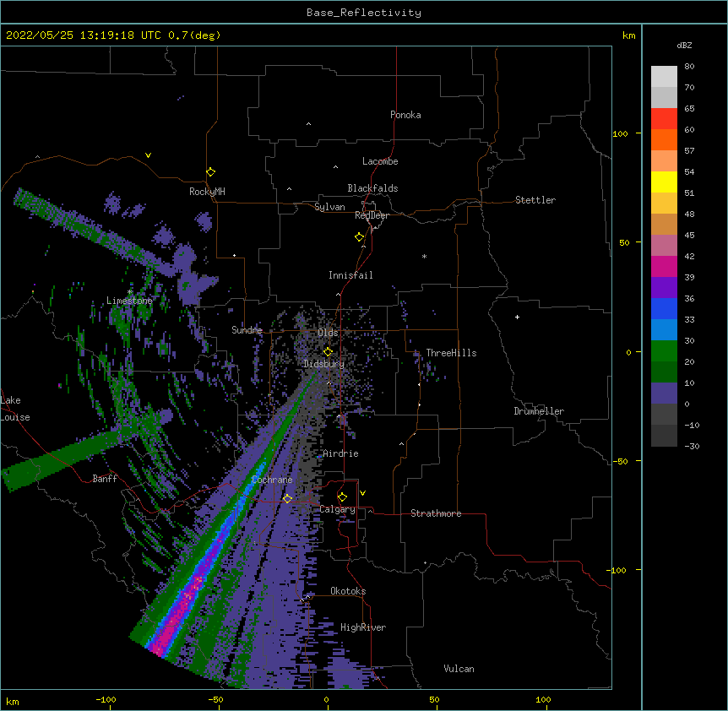The image size is (728, 711).
Task: Click the Lacombe city label
Action: coord(380,161)
